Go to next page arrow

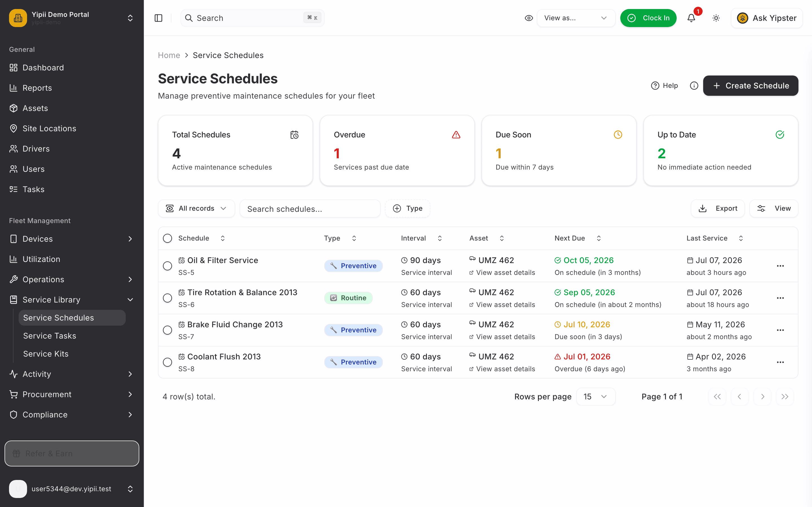click(x=762, y=397)
